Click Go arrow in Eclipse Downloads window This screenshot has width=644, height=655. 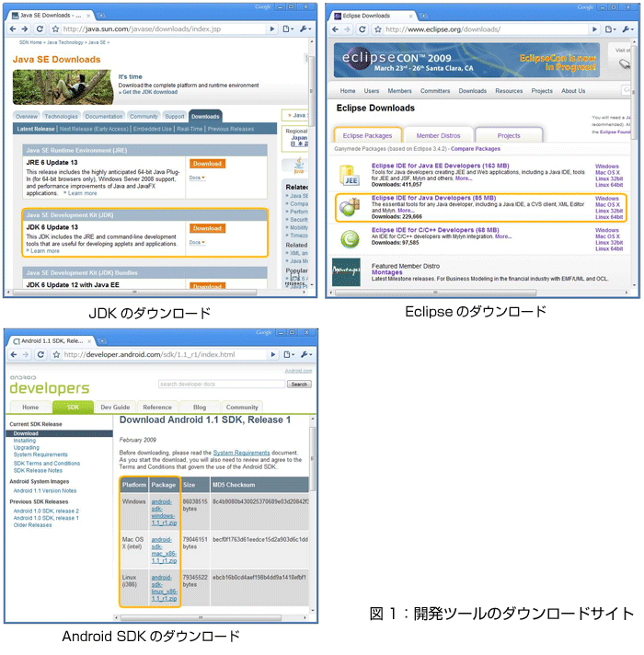pyautogui.click(x=594, y=29)
